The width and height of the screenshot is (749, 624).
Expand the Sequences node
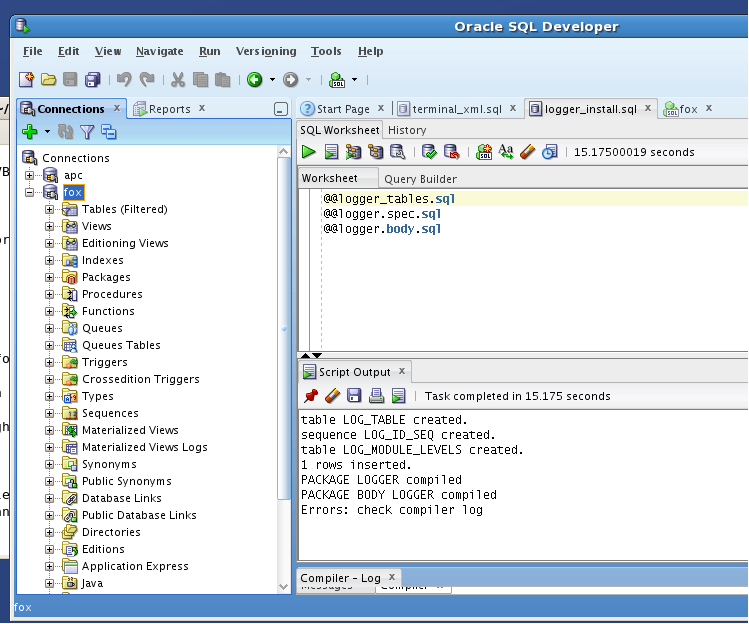click(49, 413)
